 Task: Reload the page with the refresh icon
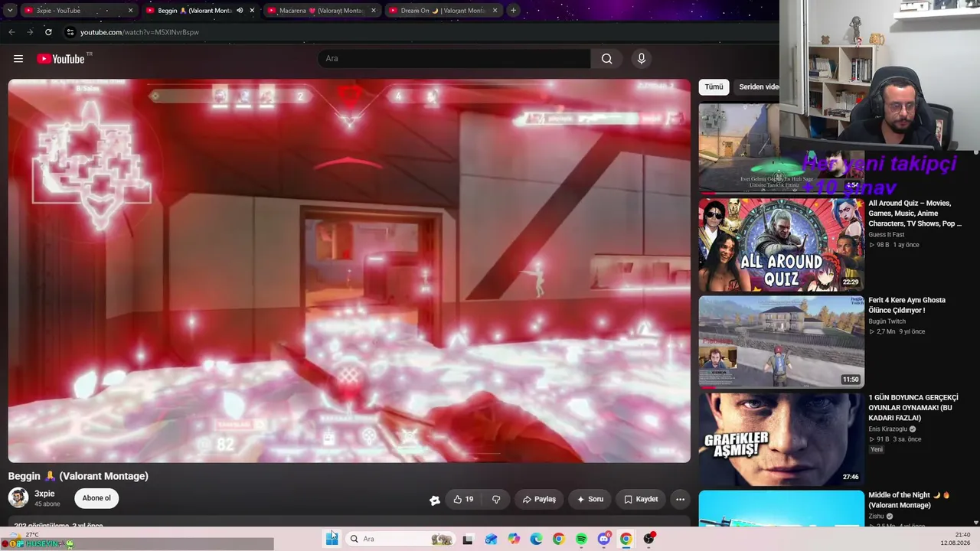(48, 32)
